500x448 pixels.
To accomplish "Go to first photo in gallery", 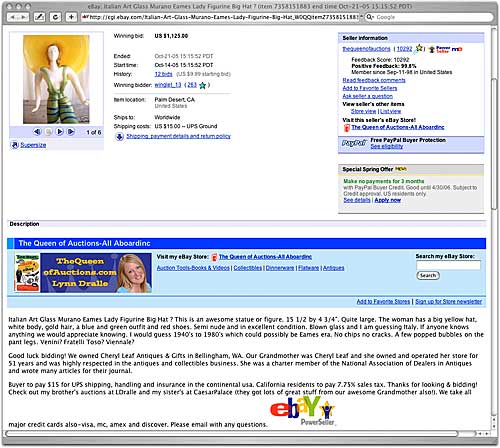I will tap(37, 132).
